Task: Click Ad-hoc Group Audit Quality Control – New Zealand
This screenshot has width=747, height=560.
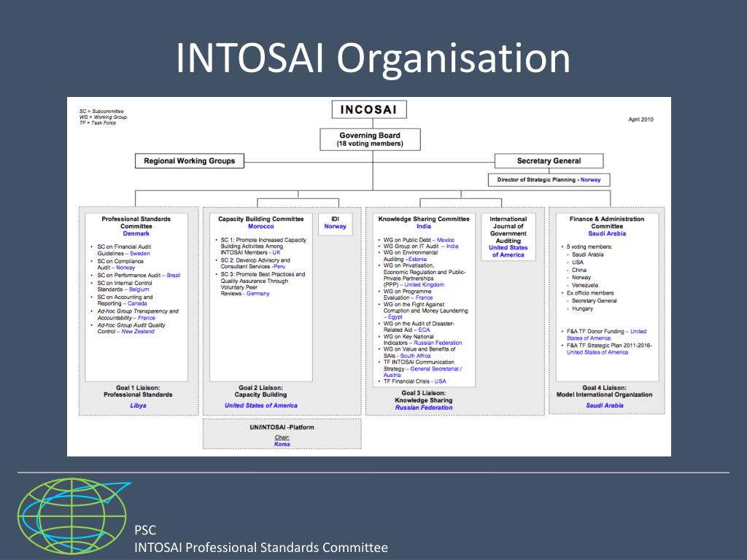Action: (x=131, y=328)
